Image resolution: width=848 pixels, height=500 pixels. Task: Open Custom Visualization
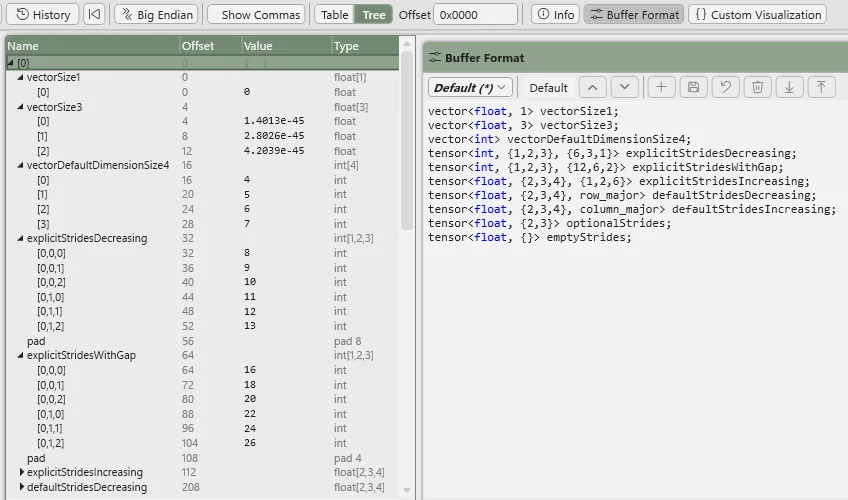757,15
